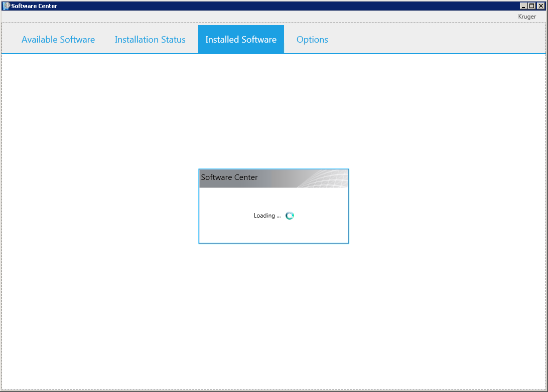Close the Software Center window
This screenshot has width=548, height=392.
click(540, 6)
